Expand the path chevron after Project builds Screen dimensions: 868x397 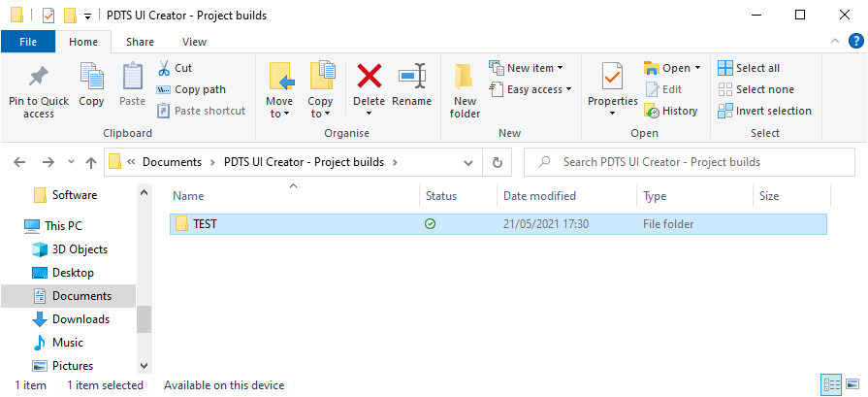click(395, 162)
